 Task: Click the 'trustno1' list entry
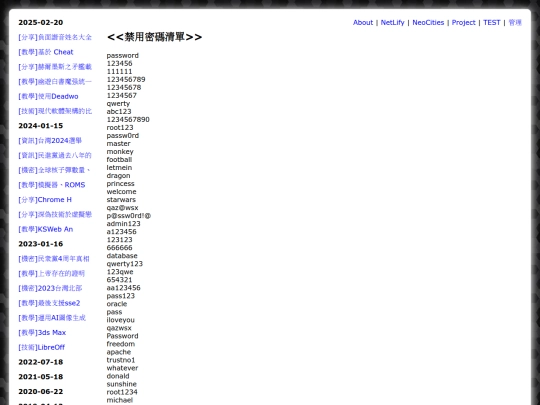point(121,360)
